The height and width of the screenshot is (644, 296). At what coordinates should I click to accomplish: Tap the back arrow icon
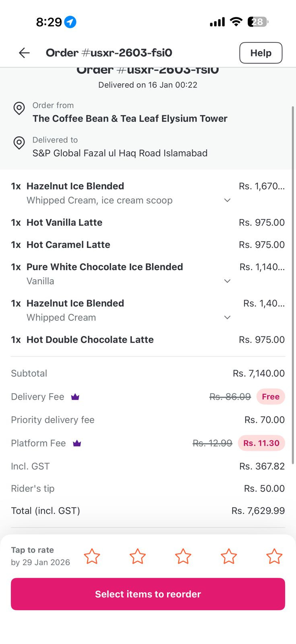click(24, 53)
